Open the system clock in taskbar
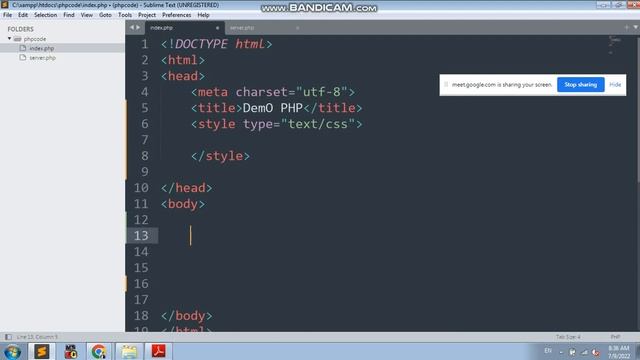 click(x=619, y=352)
